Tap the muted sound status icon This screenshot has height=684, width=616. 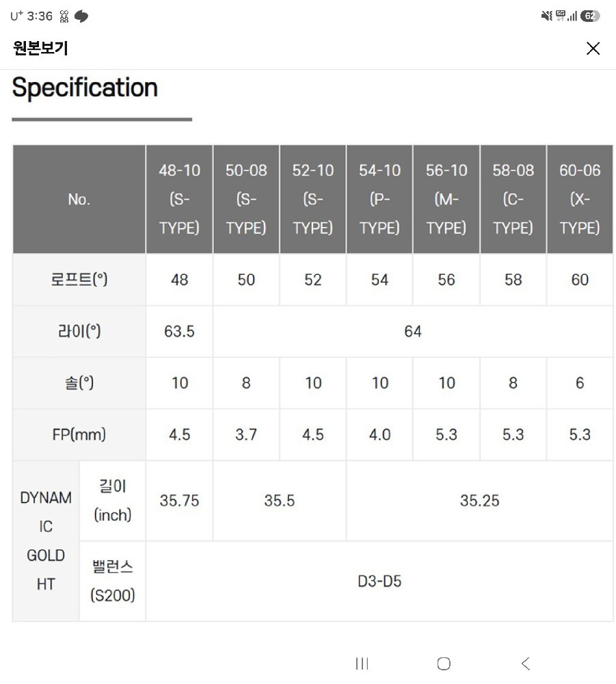point(547,16)
